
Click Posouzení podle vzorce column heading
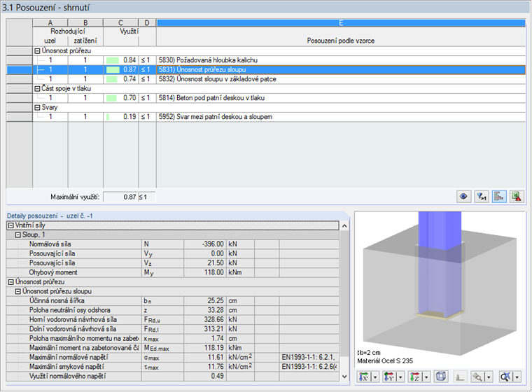[x=341, y=41]
